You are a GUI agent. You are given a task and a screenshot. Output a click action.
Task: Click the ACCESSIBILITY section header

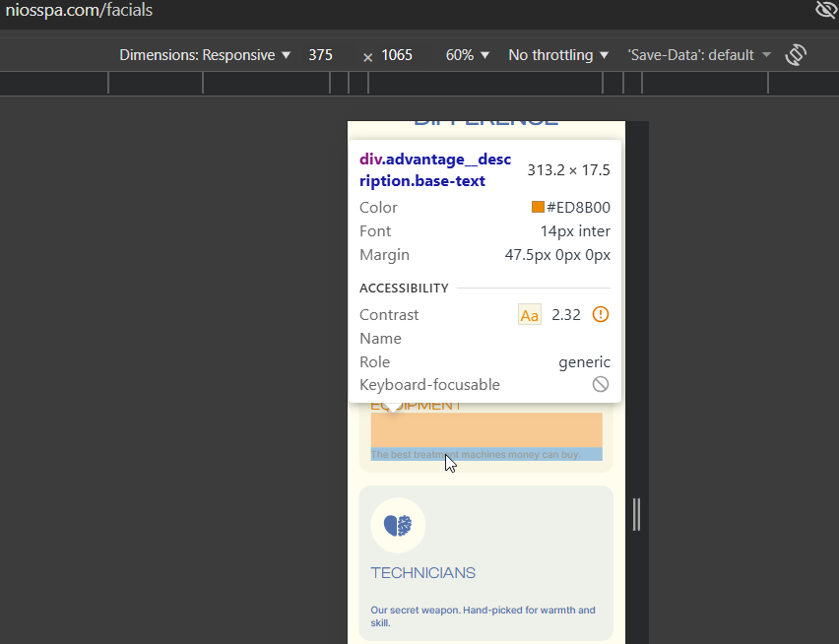tap(404, 289)
